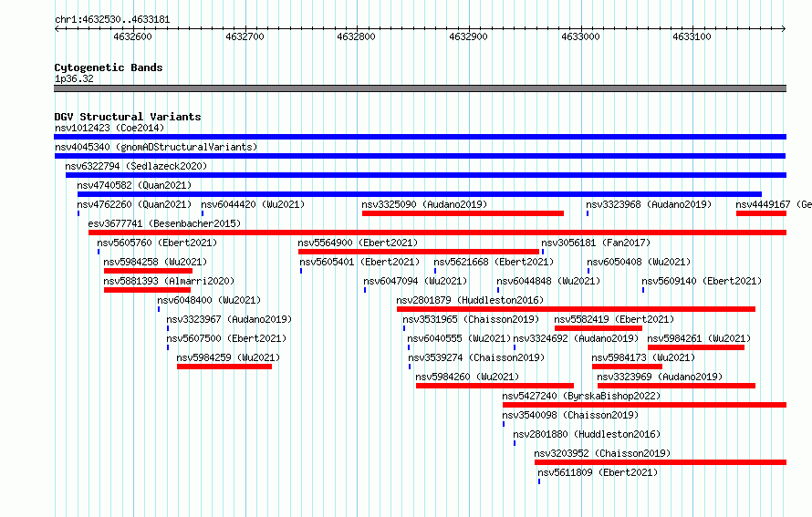Select the nsv4045340 gnomADStructuralVariants label
Screen dimensions: 812x517
pyautogui.click(x=156, y=147)
